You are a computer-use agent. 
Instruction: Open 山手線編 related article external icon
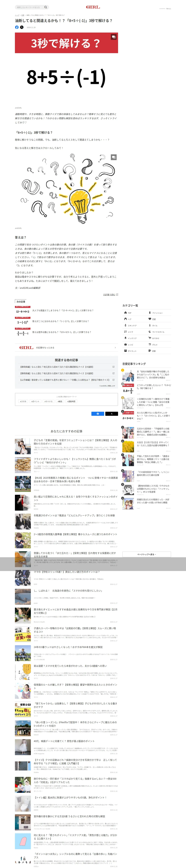[x=113, y=380]
